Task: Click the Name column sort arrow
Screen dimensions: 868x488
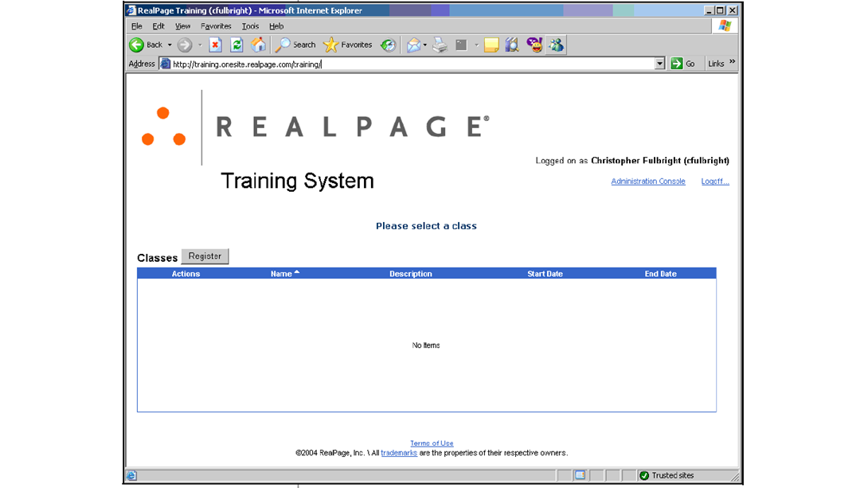Action: (x=297, y=272)
